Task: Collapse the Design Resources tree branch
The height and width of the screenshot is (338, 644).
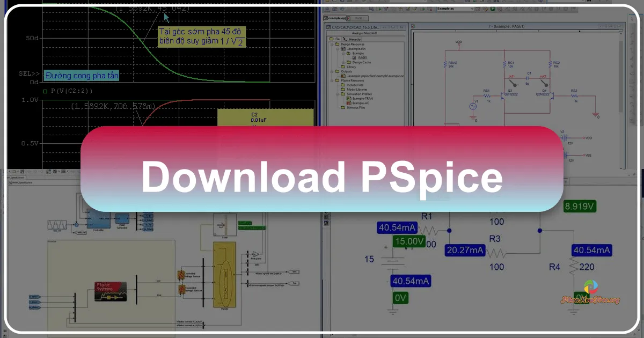Action: [332, 44]
